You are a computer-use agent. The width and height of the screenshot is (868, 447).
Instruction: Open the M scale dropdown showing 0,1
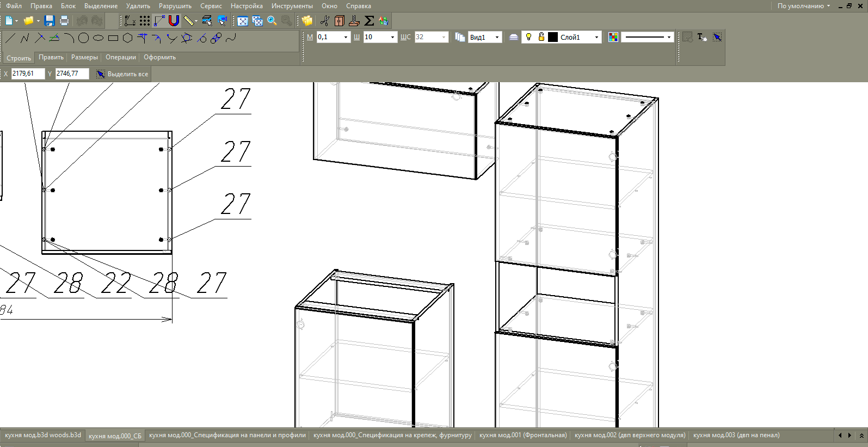click(333, 37)
